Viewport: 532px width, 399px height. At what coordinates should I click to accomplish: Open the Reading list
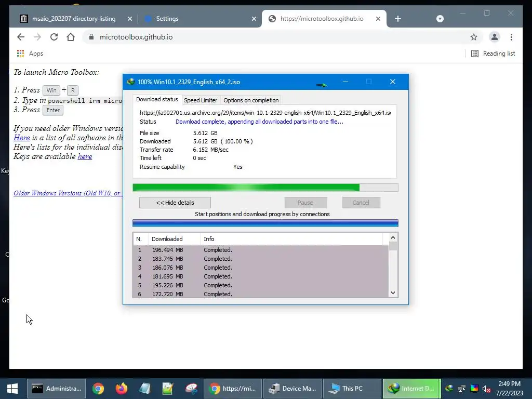pos(493,54)
